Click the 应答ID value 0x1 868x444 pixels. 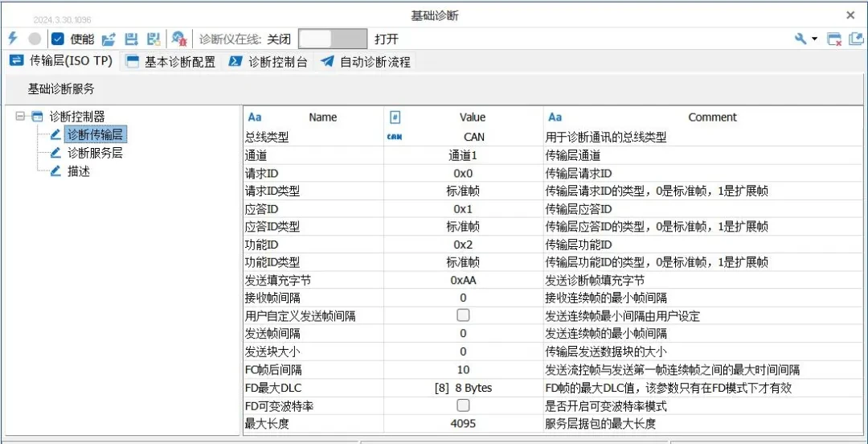pos(464,209)
